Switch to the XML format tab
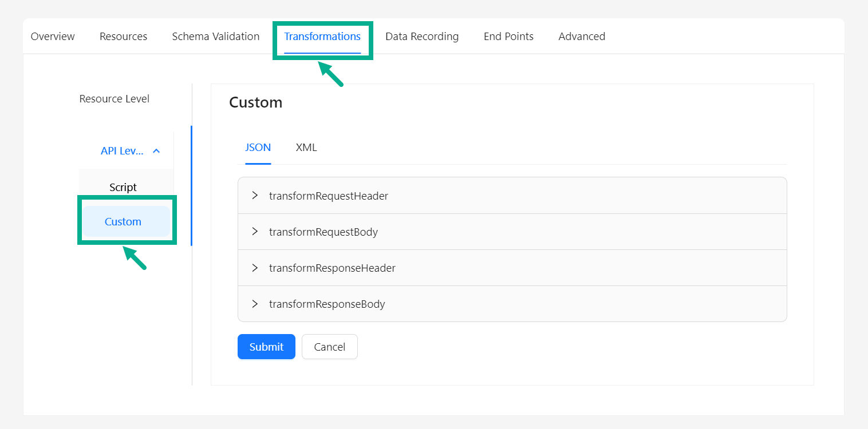The height and width of the screenshot is (429, 868). coord(306,148)
